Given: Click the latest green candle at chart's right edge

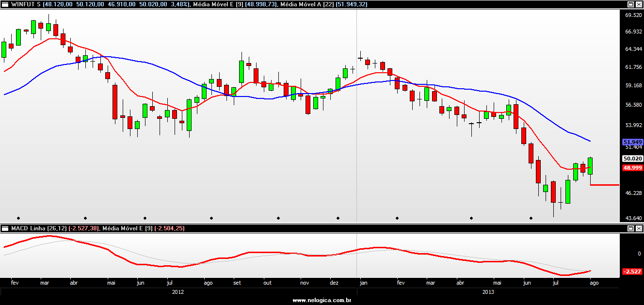Looking at the screenshot, I should [x=590, y=166].
